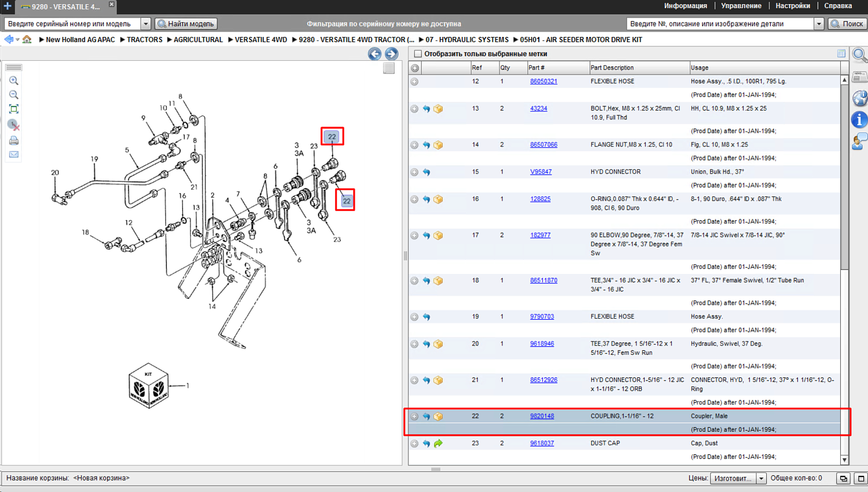Viewport: 868px width, 492px height.
Task: Click the box icon for part 182977
Action: click(x=438, y=236)
